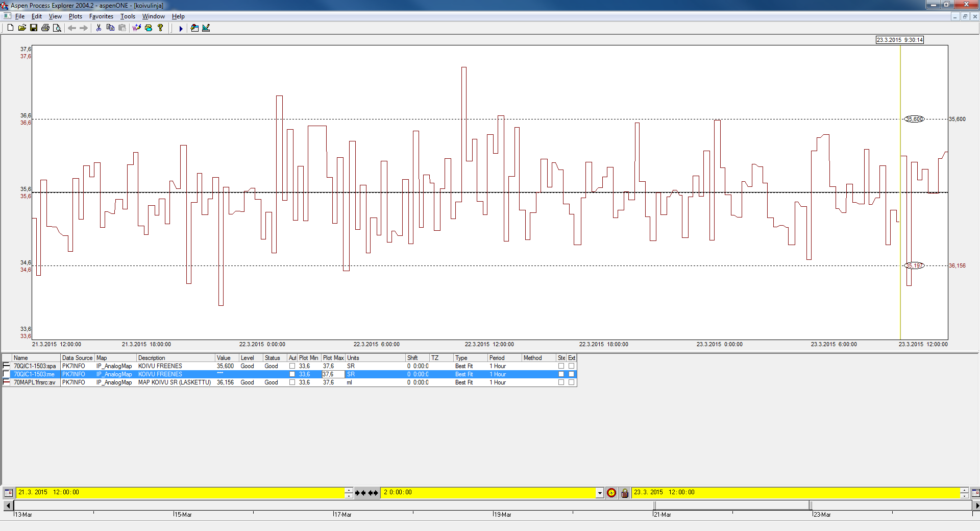Open an existing file with folder icon

pos(22,28)
